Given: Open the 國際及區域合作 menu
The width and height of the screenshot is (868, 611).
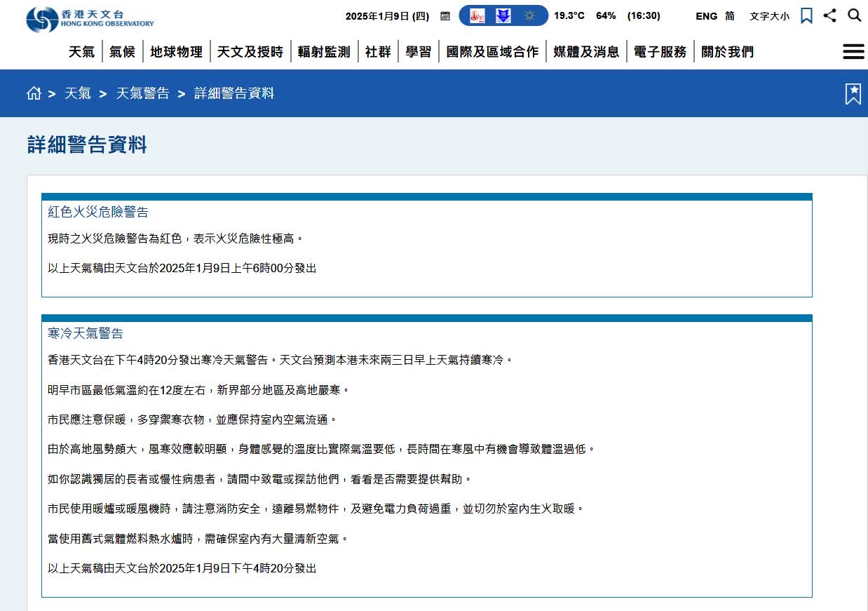Looking at the screenshot, I should [492, 51].
